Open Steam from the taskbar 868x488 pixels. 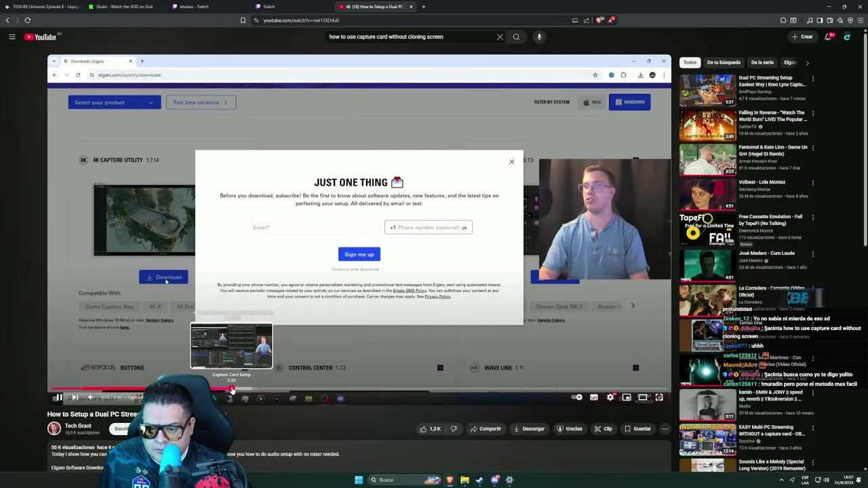479,480
